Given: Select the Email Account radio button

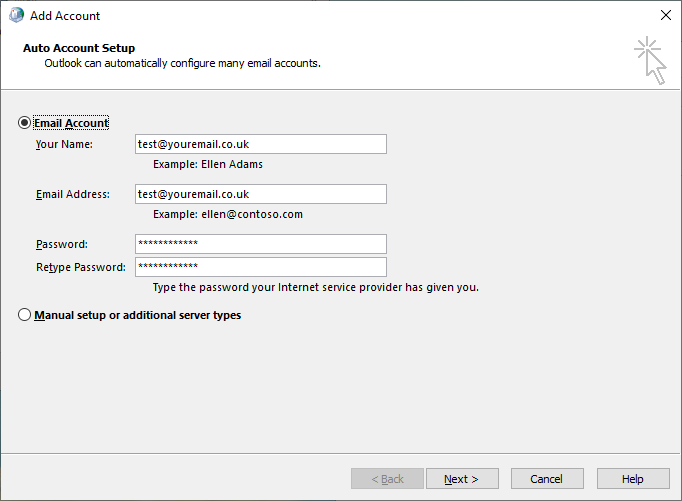Looking at the screenshot, I should coord(24,123).
